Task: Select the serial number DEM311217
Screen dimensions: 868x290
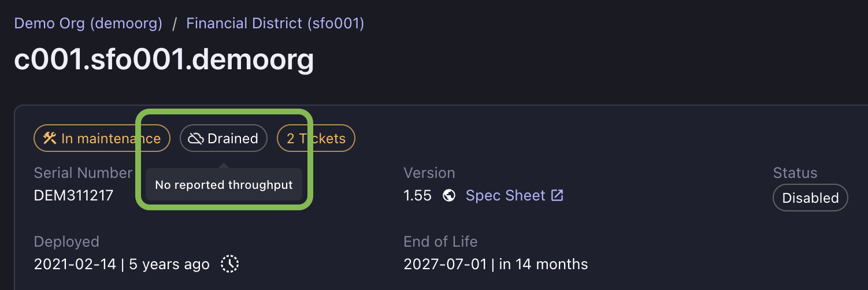Action: click(73, 196)
